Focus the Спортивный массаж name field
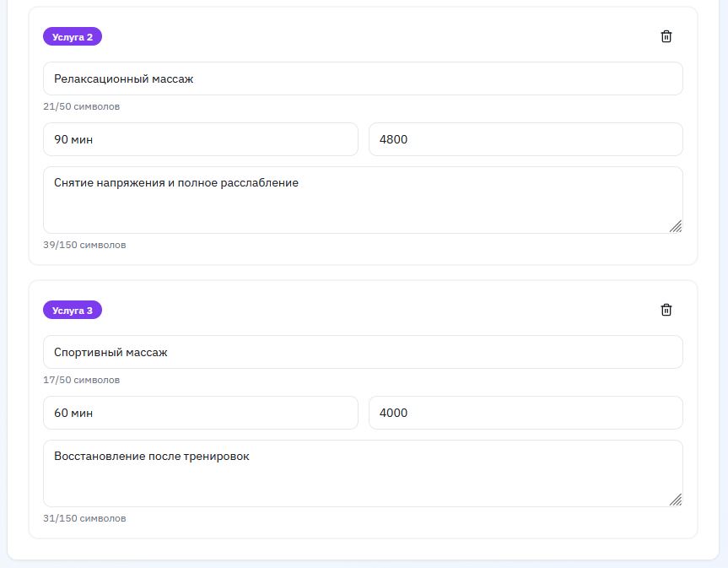The height and width of the screenshot is (568, 728). pyautogui.click(x=363, y=352)
